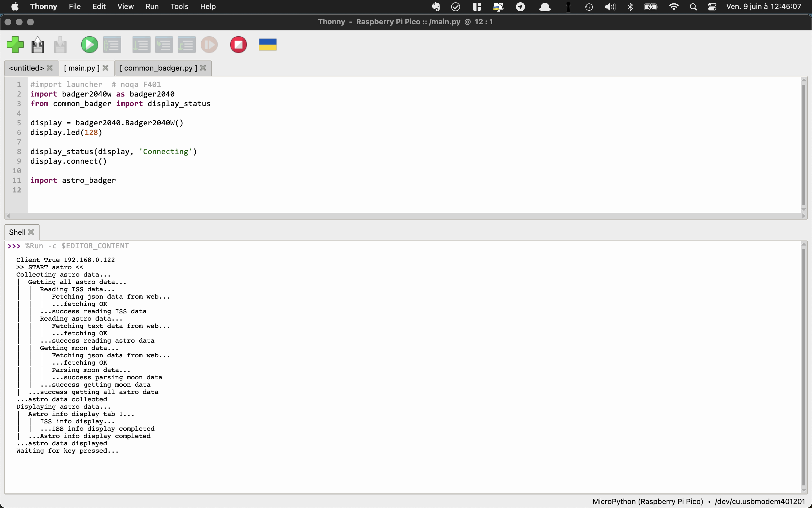Click the 'display.connect()' code line

[x=69, y=161]
